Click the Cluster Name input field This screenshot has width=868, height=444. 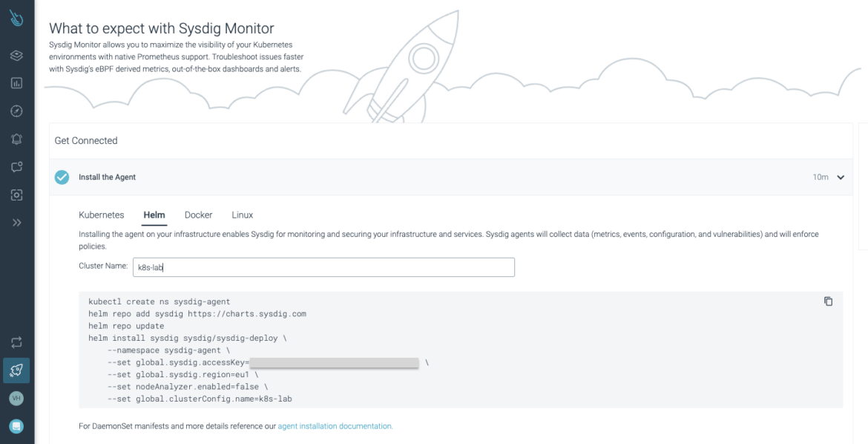point(324,267)
